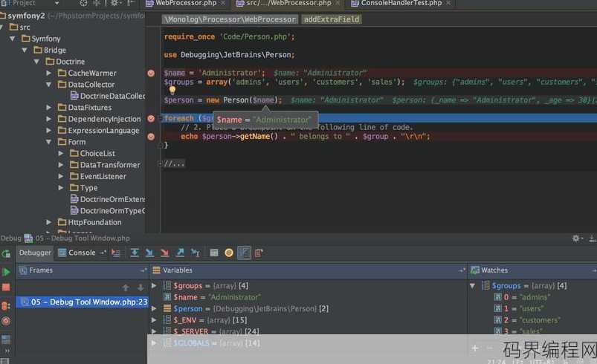Expand the DataFixtures folder
Screen dimensions: 597x364
[x=49, y=108]
